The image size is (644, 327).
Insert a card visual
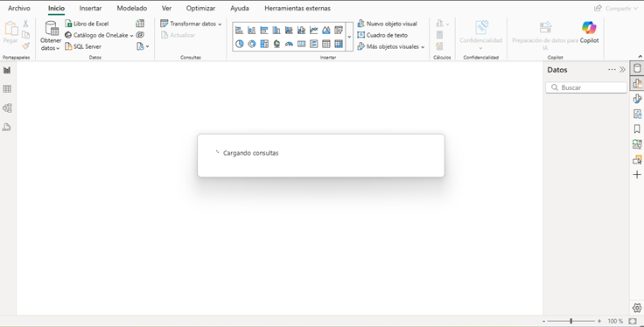point(302,44)
